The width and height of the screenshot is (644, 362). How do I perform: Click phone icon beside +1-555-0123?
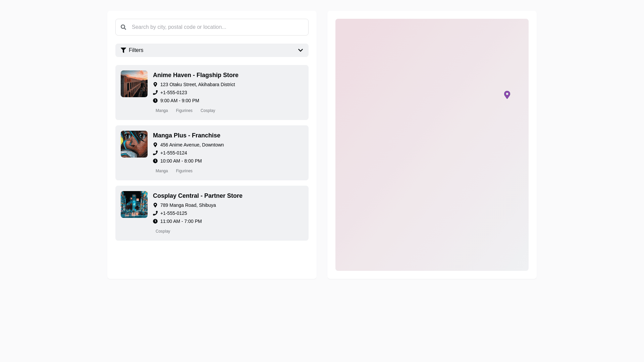(x=155, y=93)
